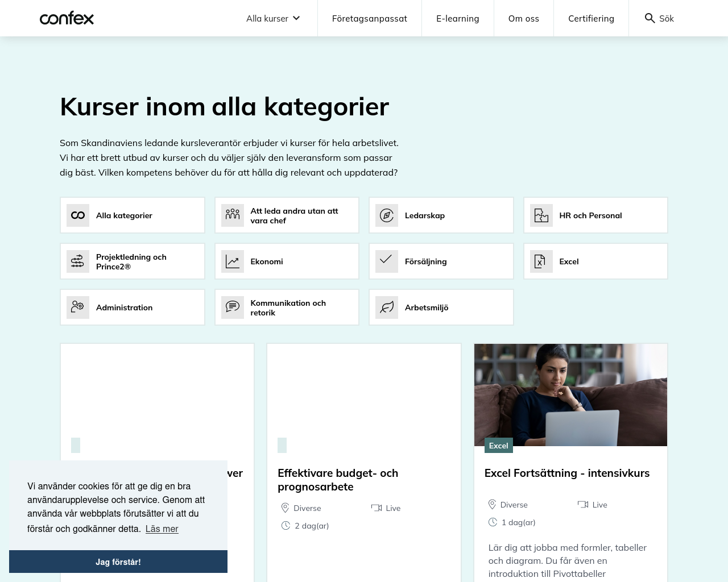Click the 2 dag(ar) duration text
728x582 pixels.
[x=312, y=526]
